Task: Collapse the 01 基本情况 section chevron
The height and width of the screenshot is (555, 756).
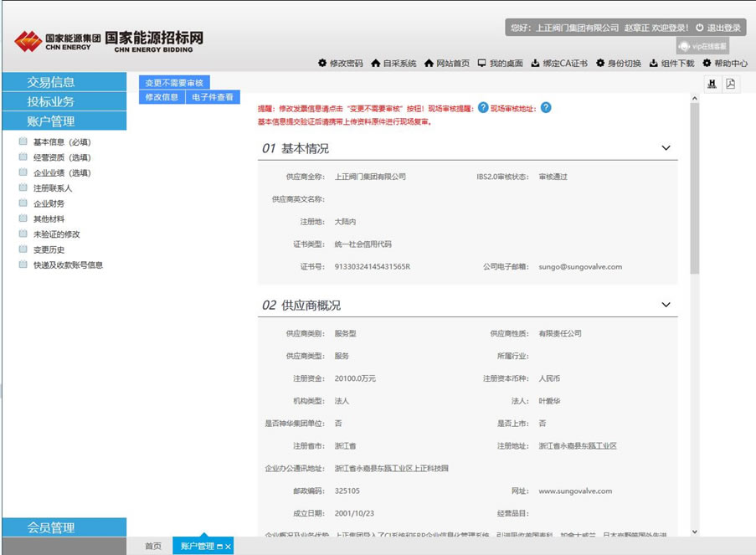Action: (x=666, y=147)
